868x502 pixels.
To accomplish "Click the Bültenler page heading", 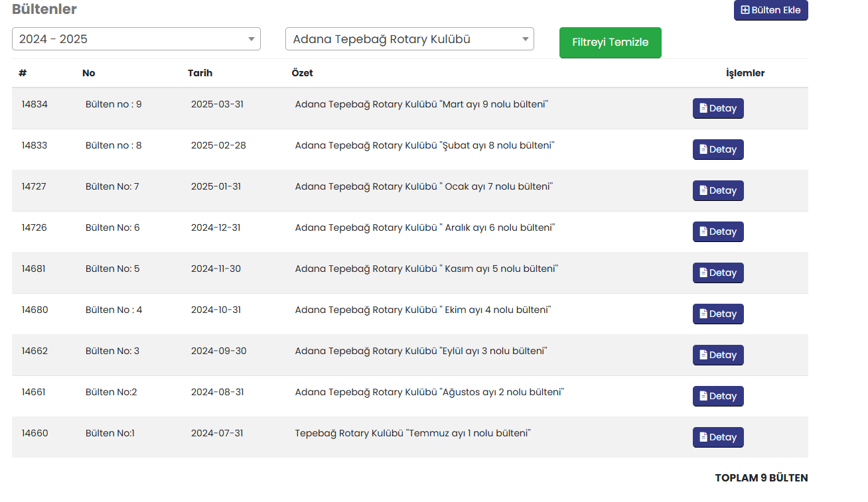I will click(44, 9).
